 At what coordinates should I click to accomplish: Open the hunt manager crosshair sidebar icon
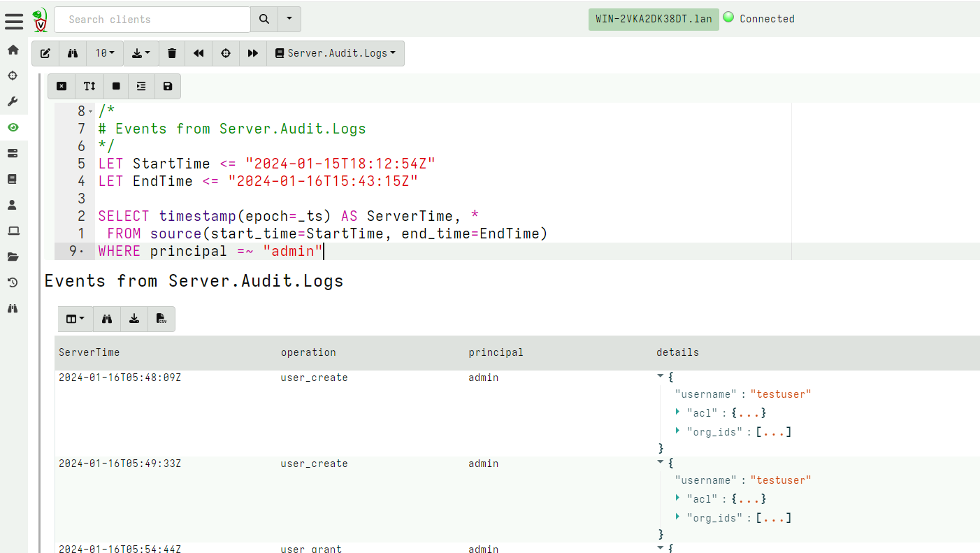(x=13, y=76)
